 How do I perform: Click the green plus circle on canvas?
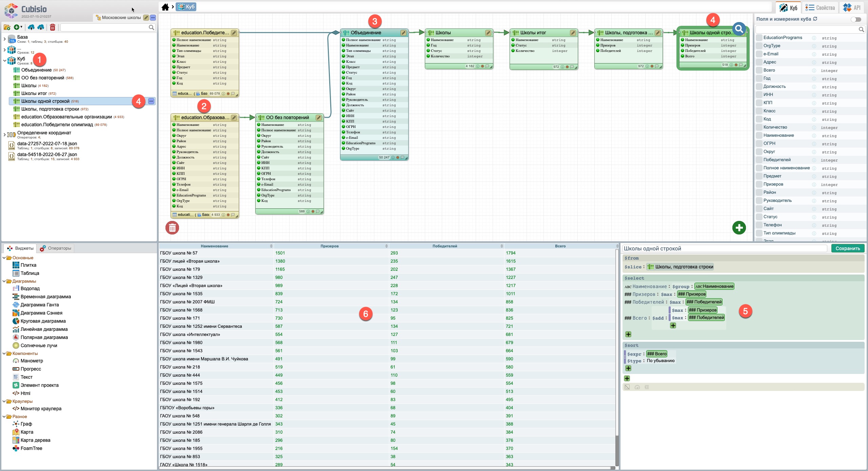point(739,227)
